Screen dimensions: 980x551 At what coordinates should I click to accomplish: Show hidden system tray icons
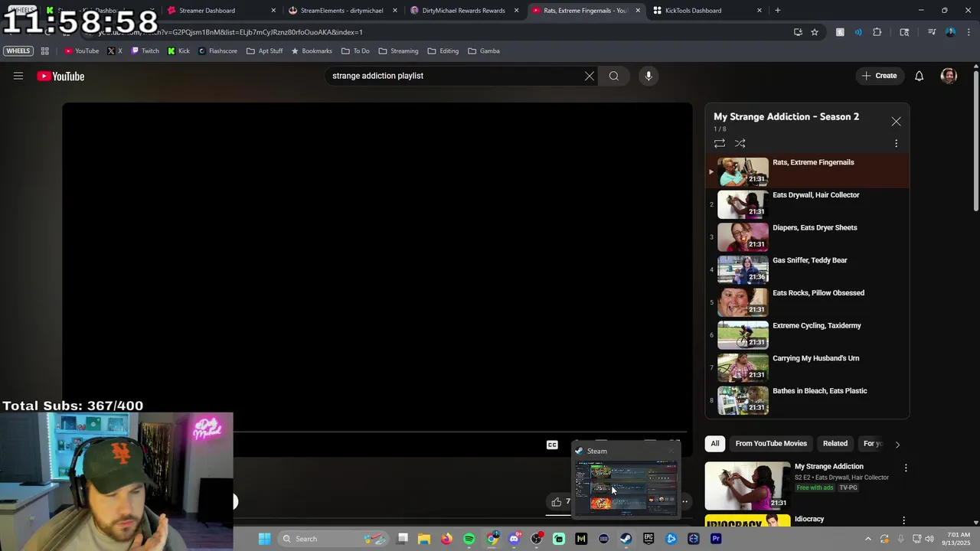[x=868, y=539]
